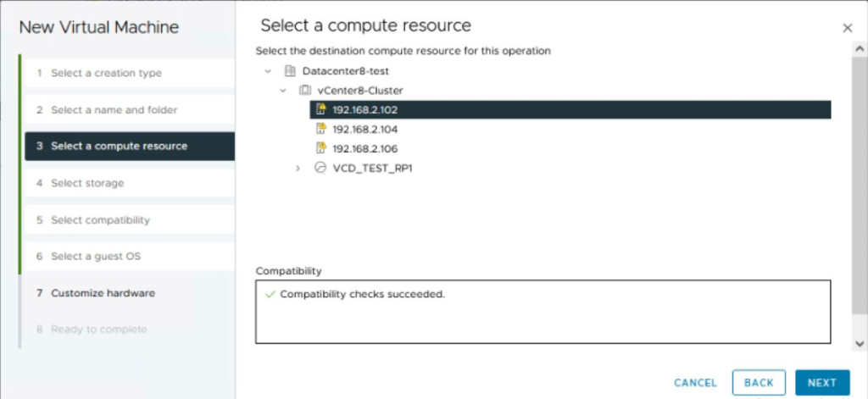Click the BACK button
The width and height of the screenshot is (868, 399).
click(759, 383)
